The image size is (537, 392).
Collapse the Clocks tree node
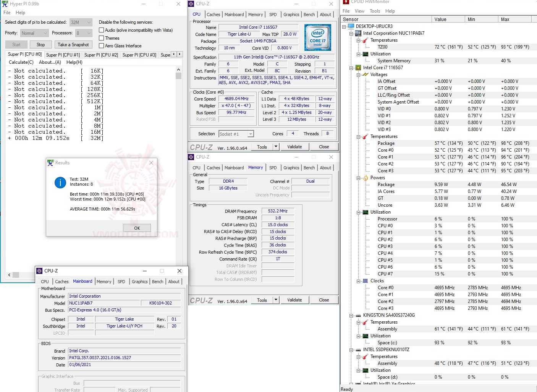pyautogui.click(x=359, y=281)
